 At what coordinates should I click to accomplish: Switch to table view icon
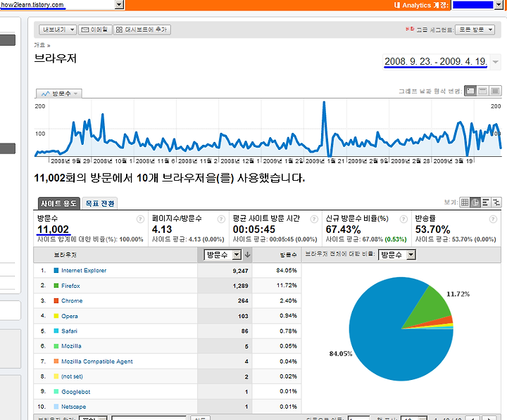point(465,203)
